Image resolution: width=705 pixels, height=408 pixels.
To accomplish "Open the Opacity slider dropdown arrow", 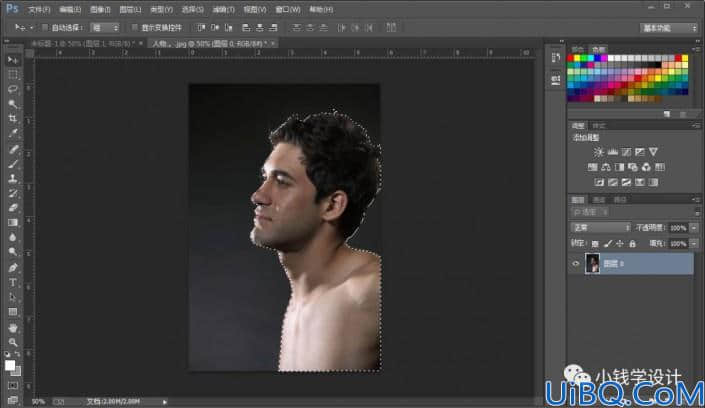I will click(694, 228).
